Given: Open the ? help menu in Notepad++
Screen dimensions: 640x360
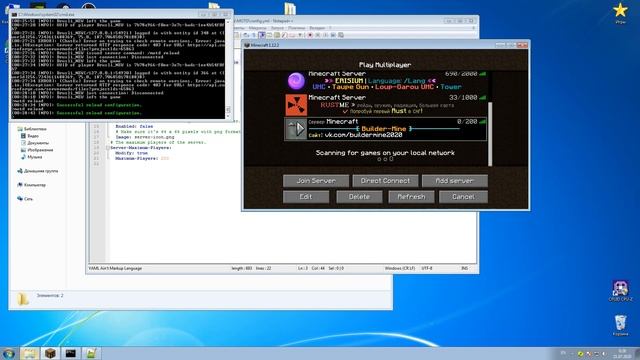Looking at the screenshot, I should [330, 28].
